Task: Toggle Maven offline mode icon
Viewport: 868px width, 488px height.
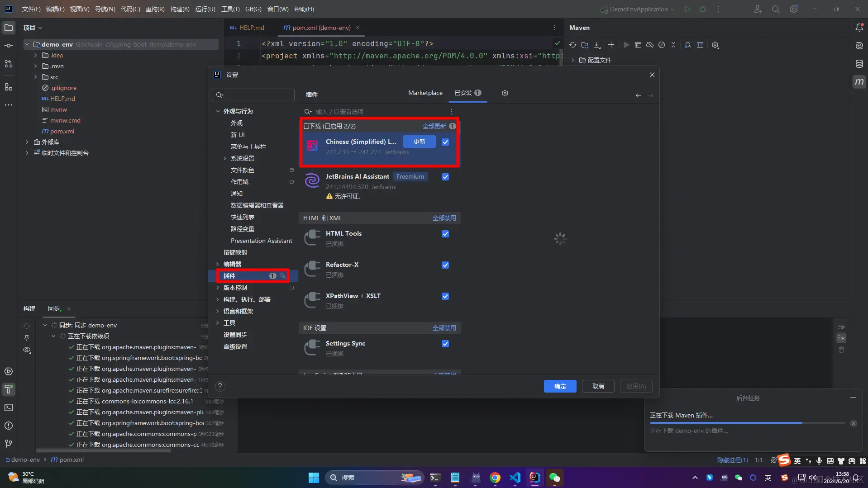Action: coord(650,45)
